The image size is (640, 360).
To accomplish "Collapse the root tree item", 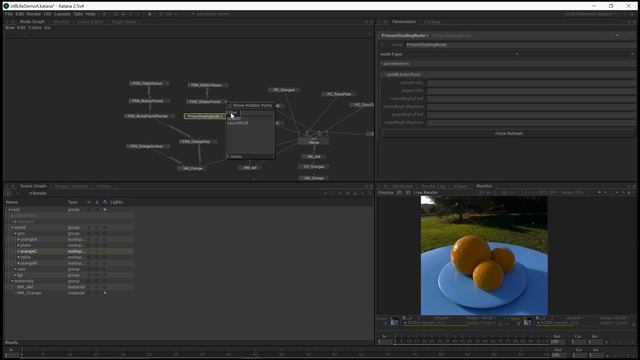I will click(9, 209).
